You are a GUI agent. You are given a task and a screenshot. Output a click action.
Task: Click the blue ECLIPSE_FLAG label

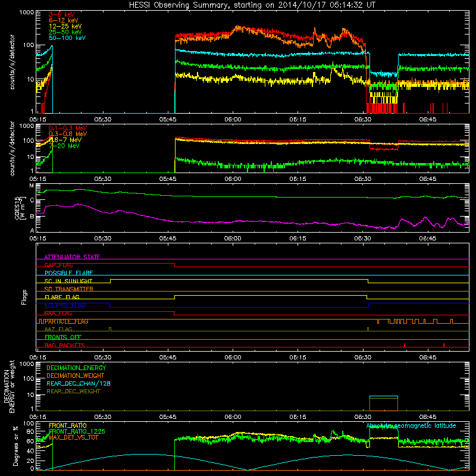pos(65,305)
